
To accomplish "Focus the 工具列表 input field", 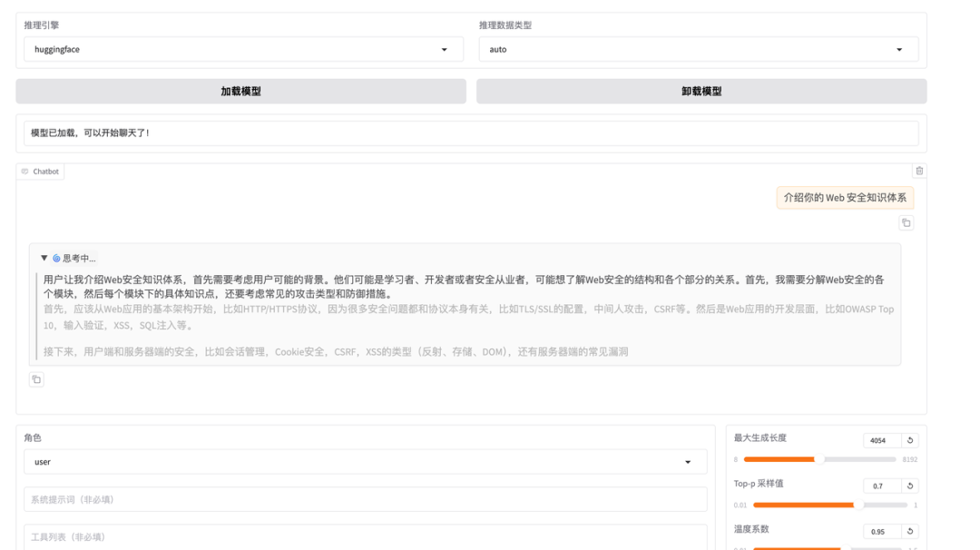I will point(365,537).
